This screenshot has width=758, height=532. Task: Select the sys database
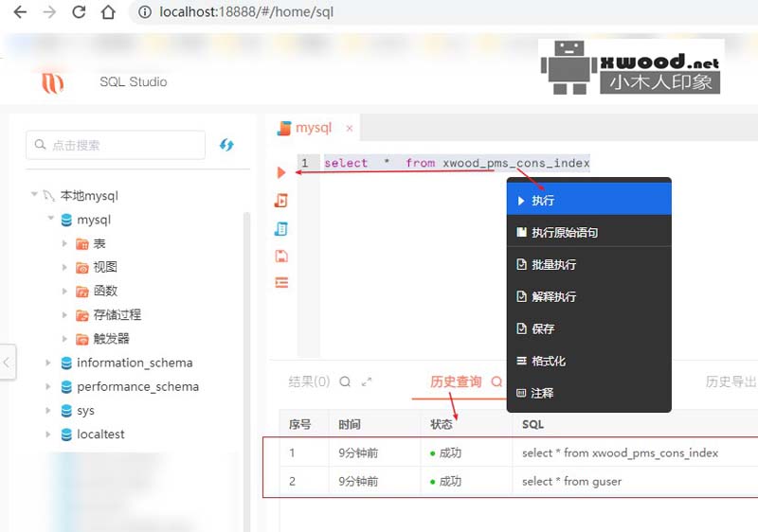pyautogui.click(x=85, y=411)
